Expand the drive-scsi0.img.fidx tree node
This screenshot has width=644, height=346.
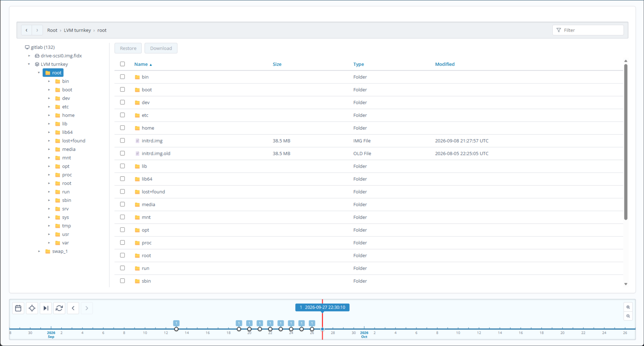pyautogui.click(x=29, y=56)
